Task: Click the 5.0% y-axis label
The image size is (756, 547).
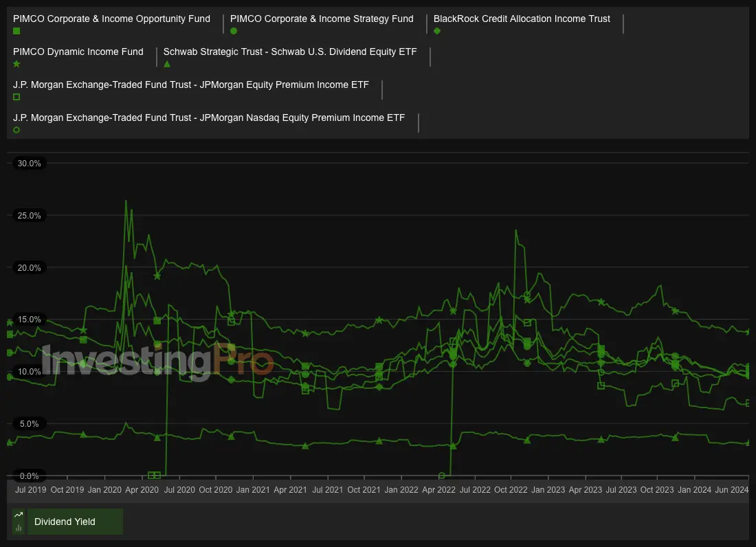Action: [29, 423]
